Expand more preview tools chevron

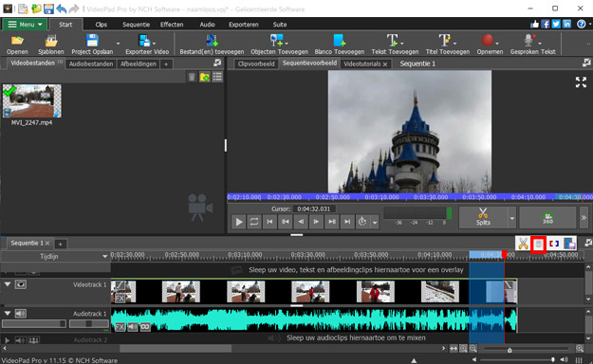(584, 217)
